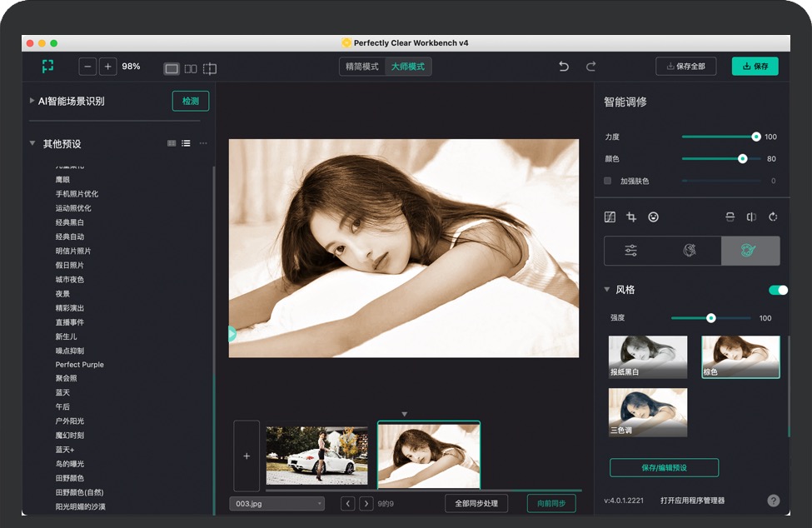Click the 颜色 slider handle
This screenshot has height=528, width=812.
742,158
